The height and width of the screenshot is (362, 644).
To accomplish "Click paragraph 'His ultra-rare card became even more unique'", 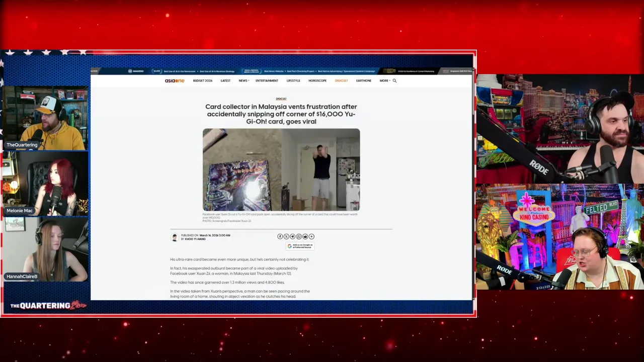I will pyautogui.click(x=239, y=259).
